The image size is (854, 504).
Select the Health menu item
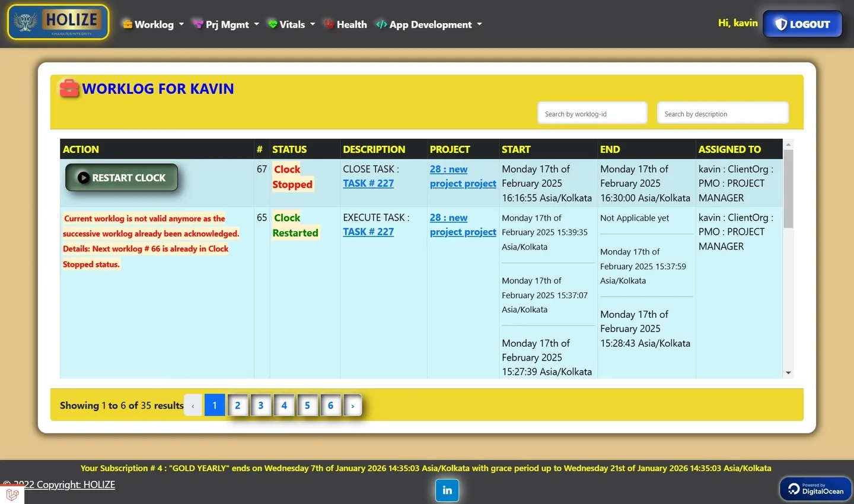coord(352,24)
